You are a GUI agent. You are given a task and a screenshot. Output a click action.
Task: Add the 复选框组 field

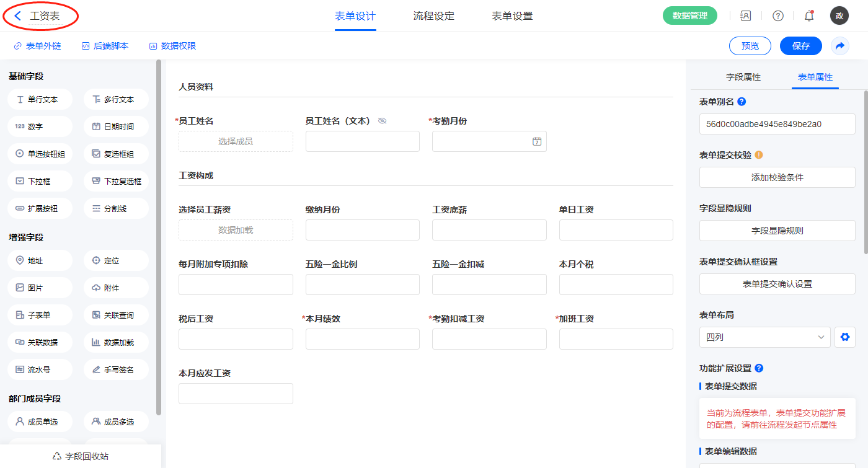(116, 154)
